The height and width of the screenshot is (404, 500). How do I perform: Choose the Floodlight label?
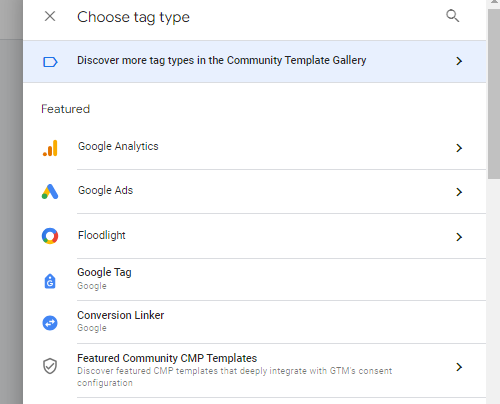click(102, 235)
